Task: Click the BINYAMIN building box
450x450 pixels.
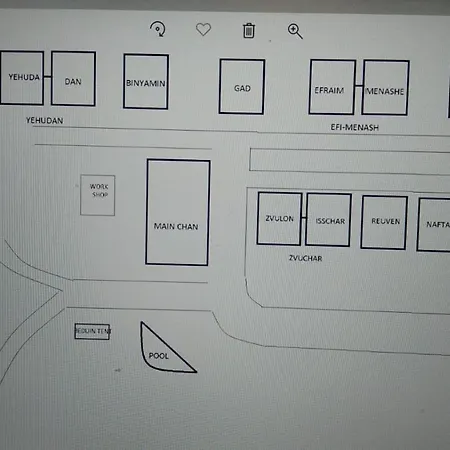Action: [x=146, y=82]
